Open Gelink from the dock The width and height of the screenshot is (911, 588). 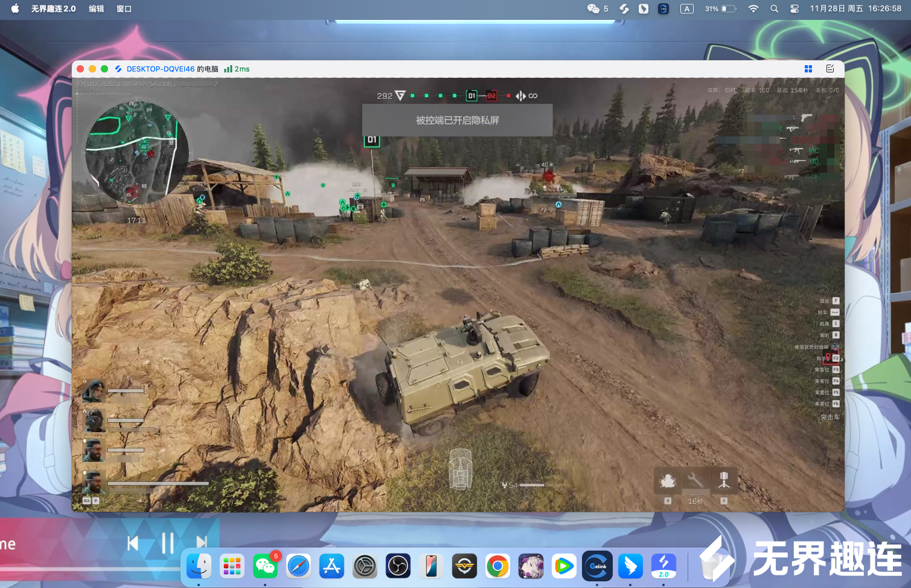click(597, 566)
